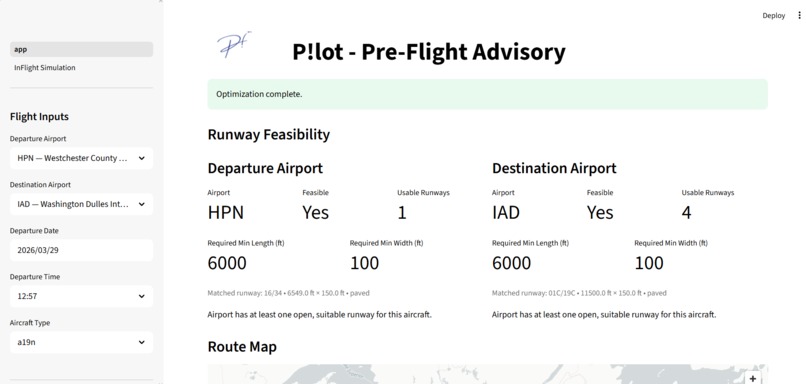Click the HPN airport metric value
Screen dimensions: 806x384
tap(226, 212)
